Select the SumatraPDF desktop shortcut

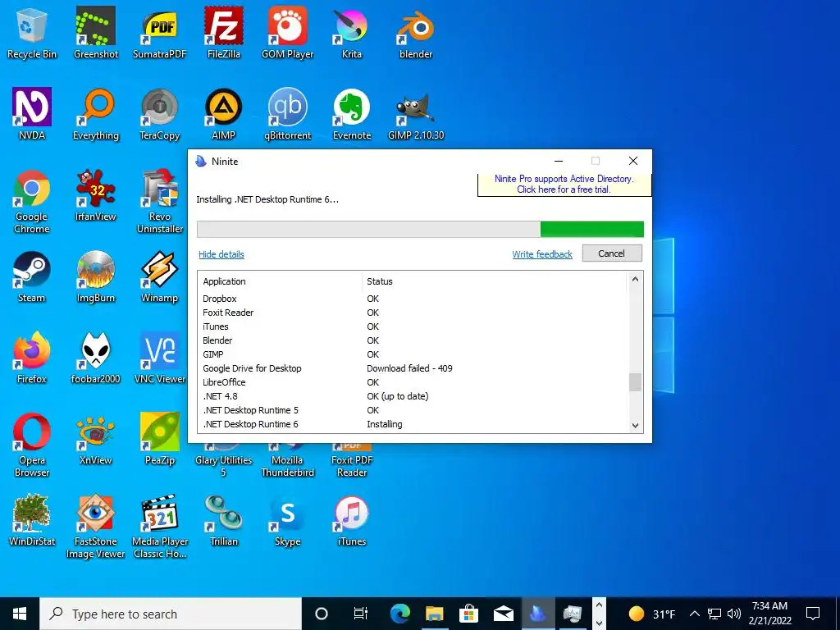pyautogui.click(x=160, y=33)
